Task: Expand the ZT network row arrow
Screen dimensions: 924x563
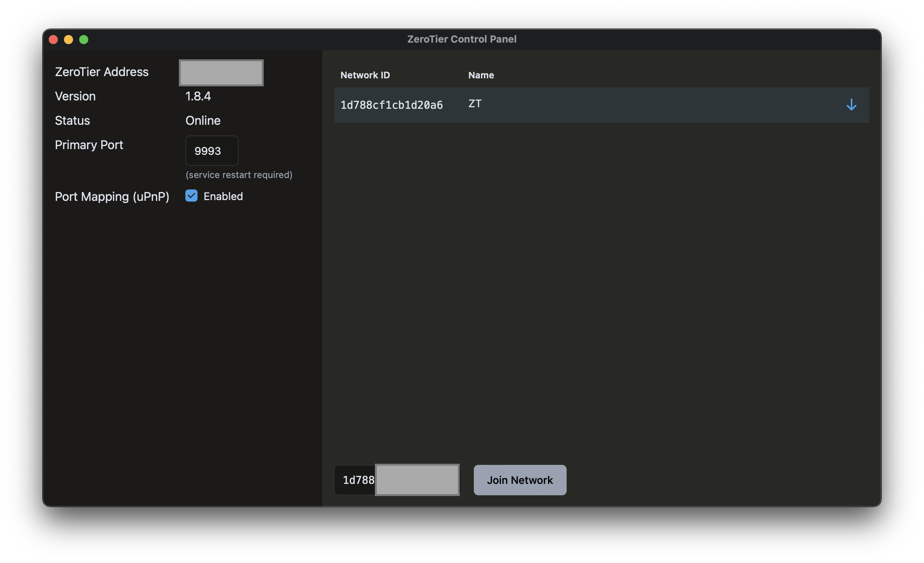Action: click(851, 105)
